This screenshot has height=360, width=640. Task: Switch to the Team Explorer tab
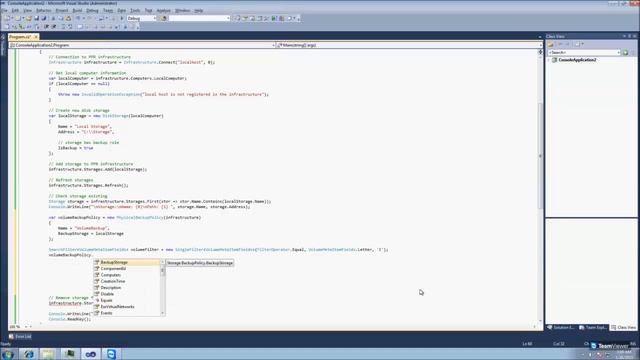tap(593, 327)
